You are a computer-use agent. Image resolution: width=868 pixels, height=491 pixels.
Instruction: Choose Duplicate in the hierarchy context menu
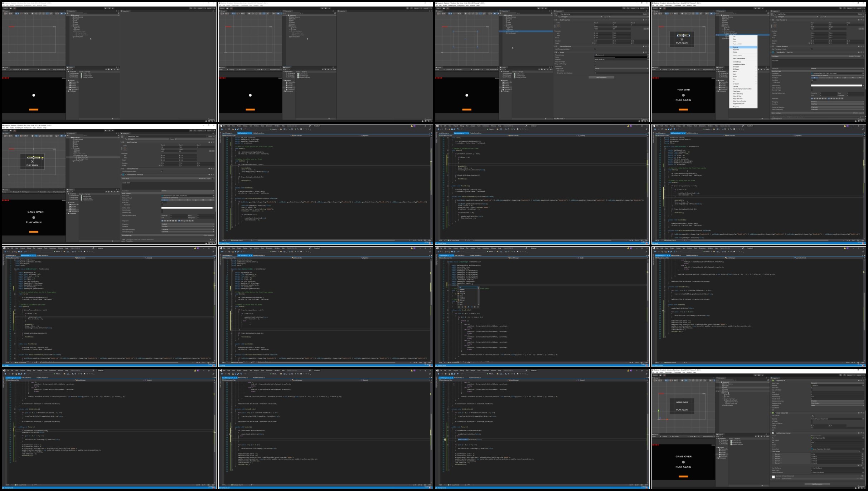743,50
